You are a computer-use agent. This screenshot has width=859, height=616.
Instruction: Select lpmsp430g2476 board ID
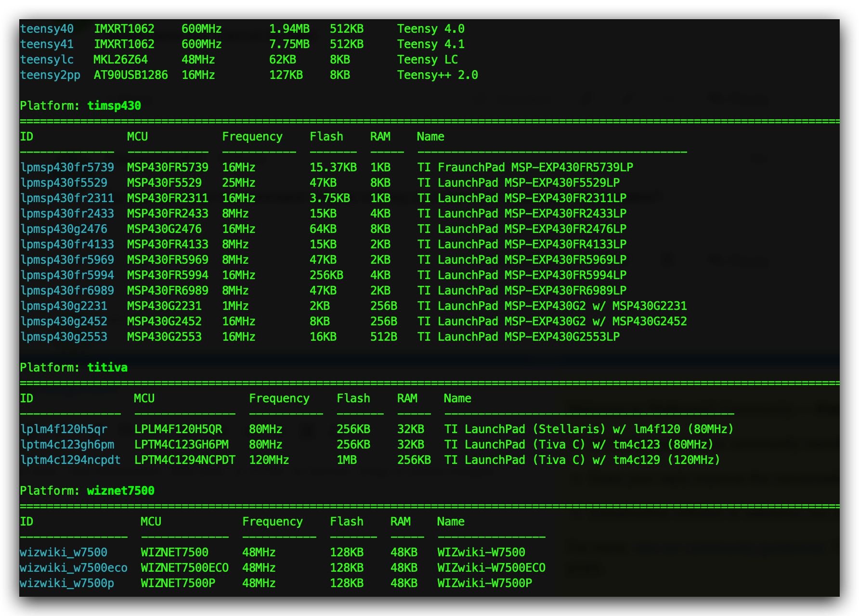coord(64,229)
